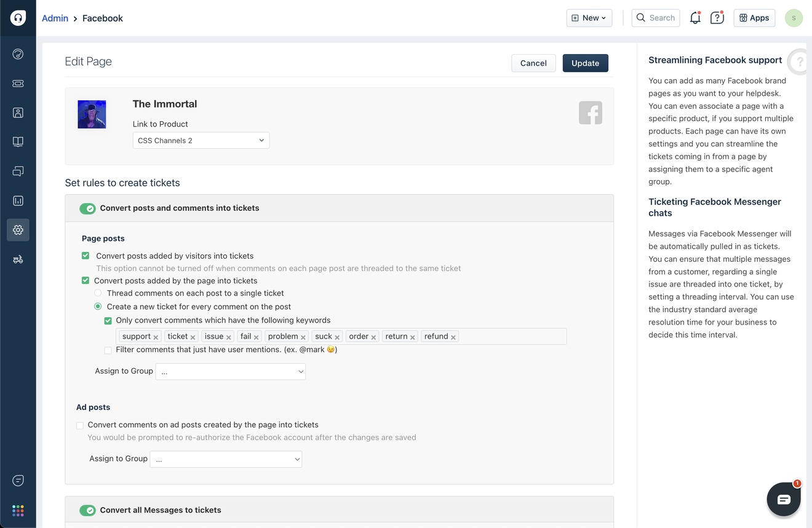Open the Solutions book icon in the sidebar
The height and width of the screenshot is (528, 812).
[x=18, y=142]
